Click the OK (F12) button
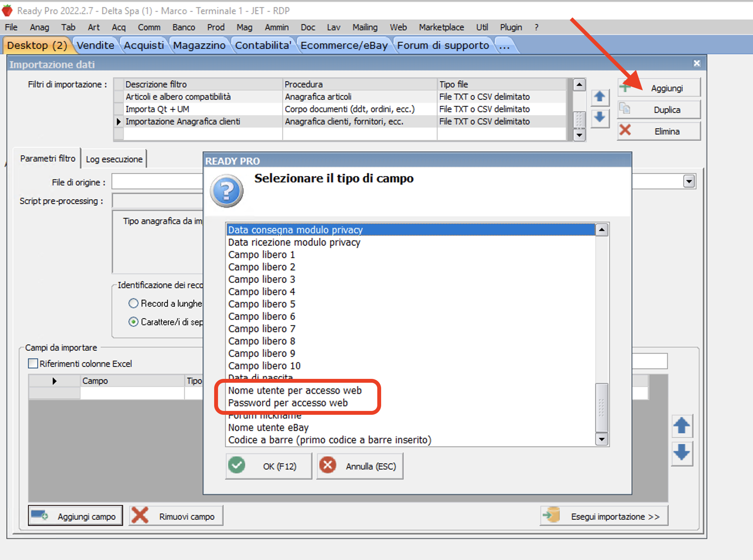 (x=269, y=466)
